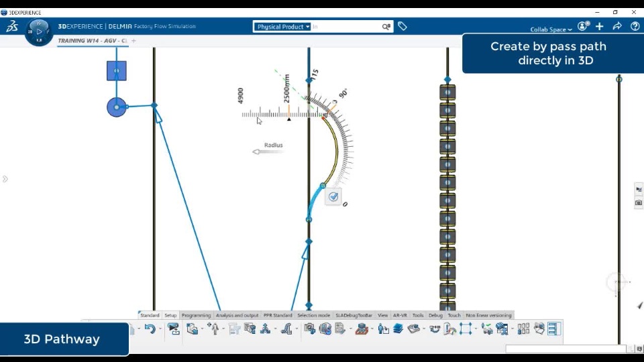Click the blue stacked layers icon
The width and height of the screenshot is (644, 362).
398,328
